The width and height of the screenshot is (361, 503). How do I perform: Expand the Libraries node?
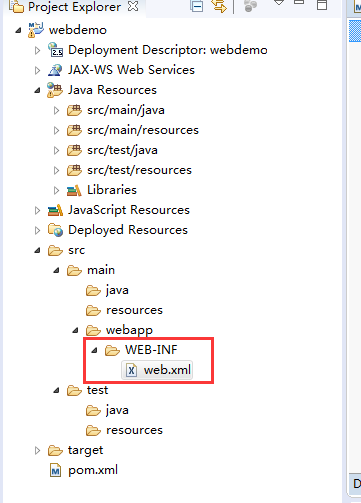56,190
